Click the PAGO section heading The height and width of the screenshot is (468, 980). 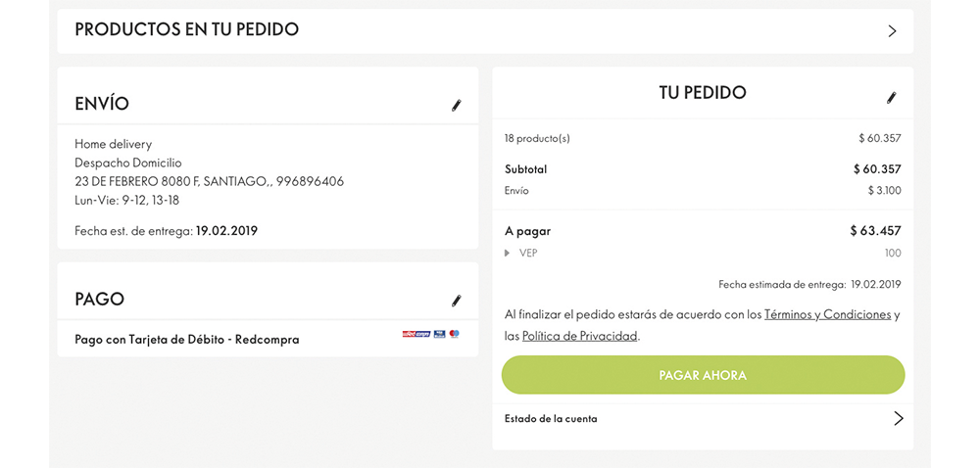99,300
